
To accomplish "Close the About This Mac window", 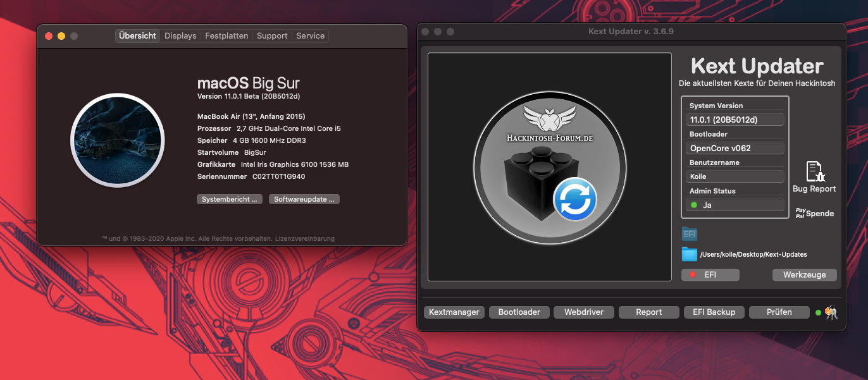I will click(49, 36).
